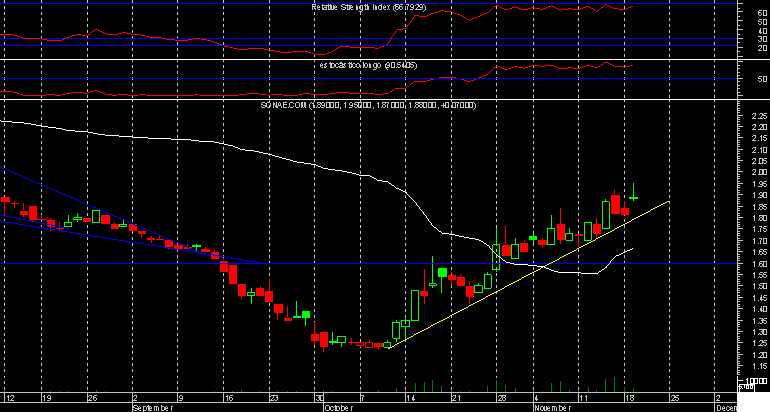Click the 1.90 price axis label
Screen dimensions: 770x412
[759, 195]
